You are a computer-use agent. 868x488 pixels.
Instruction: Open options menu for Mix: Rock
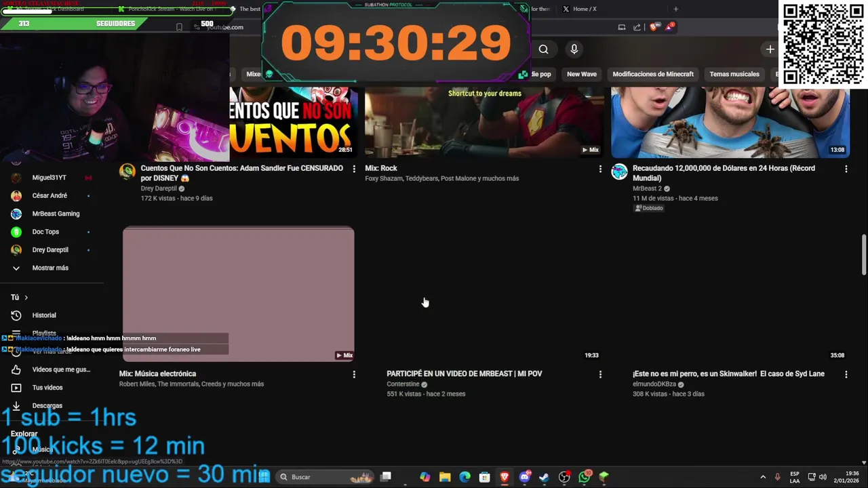(x=599, y=169)
